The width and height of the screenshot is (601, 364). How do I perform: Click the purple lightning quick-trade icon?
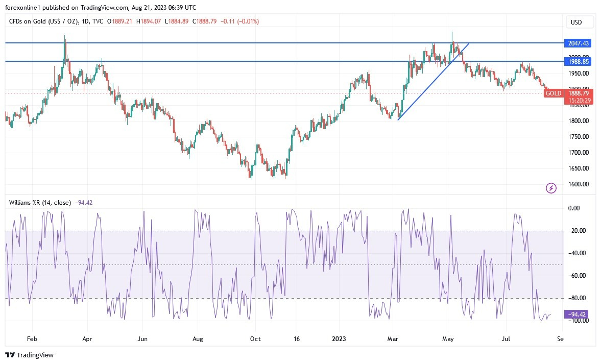coord(551,188)
